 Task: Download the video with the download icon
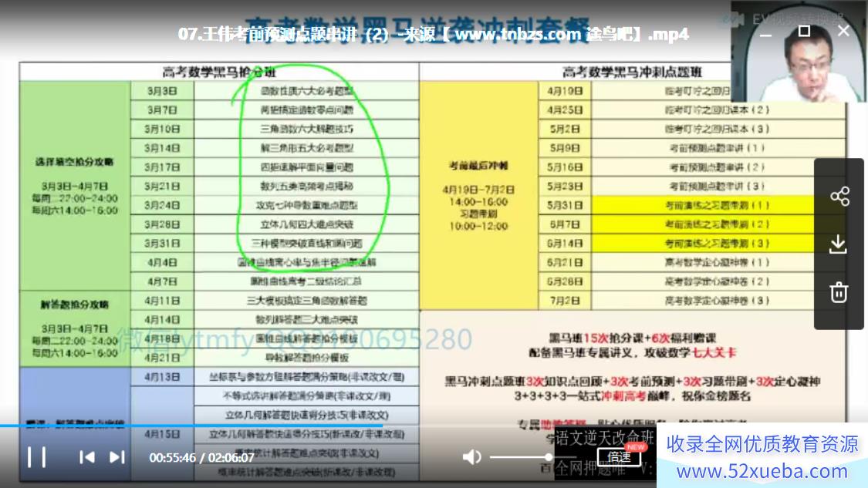pyautogui.click(x=839, y=244)
